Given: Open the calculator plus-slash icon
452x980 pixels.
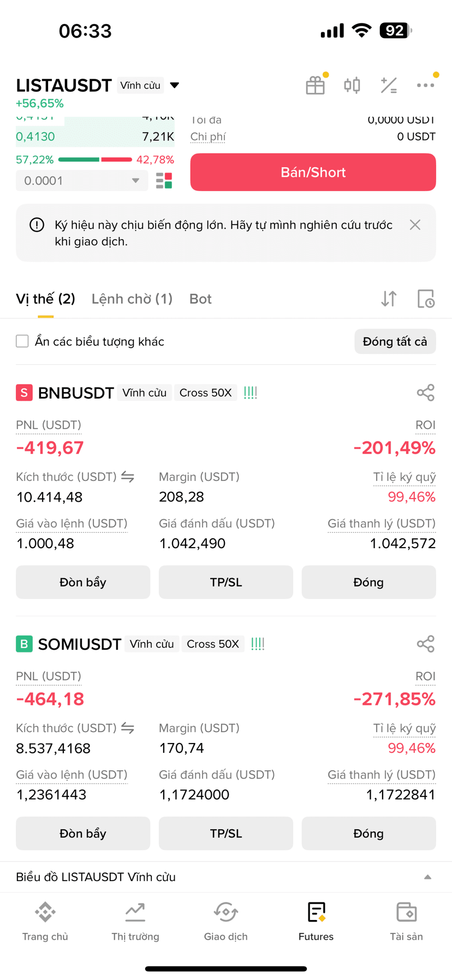Looking at the screenshot, I should [389, 85].
